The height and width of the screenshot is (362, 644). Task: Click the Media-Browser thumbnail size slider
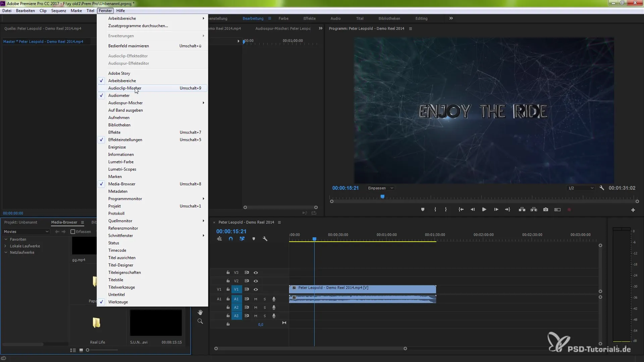click(88, 350)
